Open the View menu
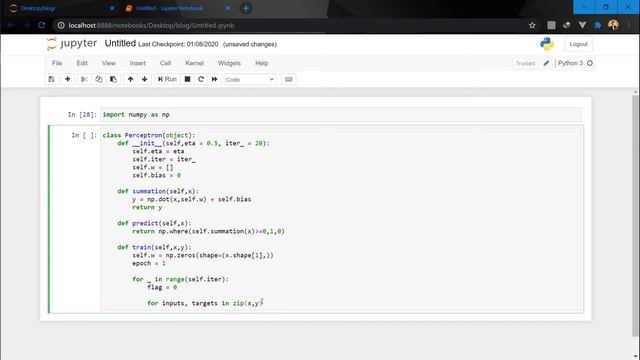Image resolution: width=640 pixels, height=360 pixels. click(x=109, y=63)
